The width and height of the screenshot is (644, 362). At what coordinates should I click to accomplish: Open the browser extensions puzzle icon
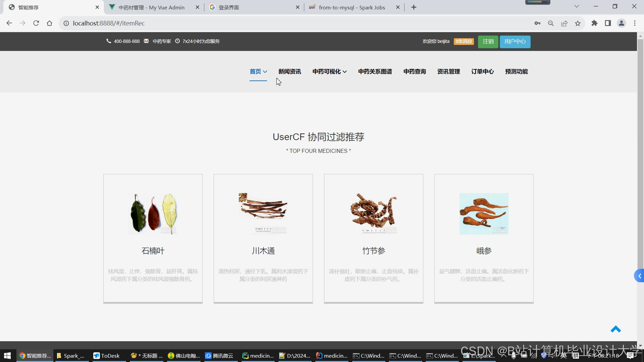594,23
